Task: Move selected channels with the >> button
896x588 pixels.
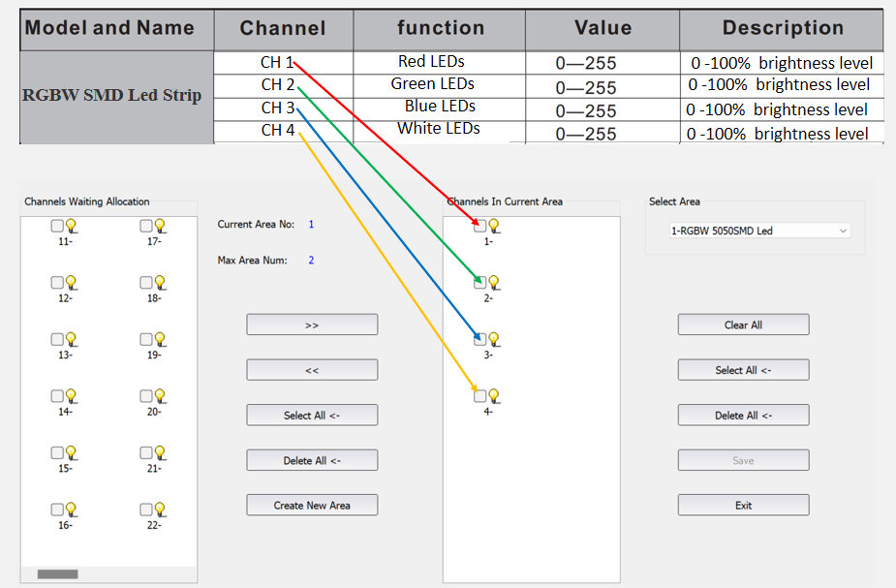Action: click(x=312, y=325)
